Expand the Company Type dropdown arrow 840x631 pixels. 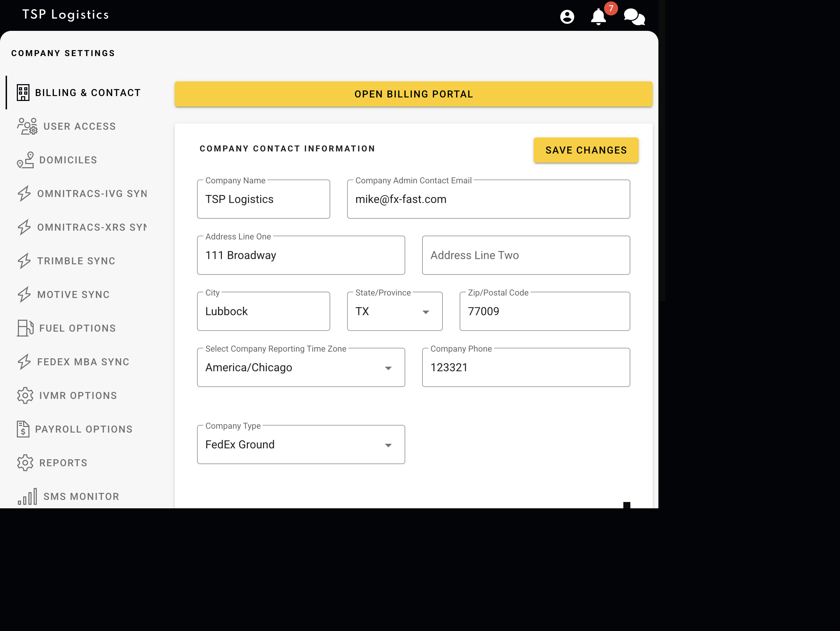(388, 445)
